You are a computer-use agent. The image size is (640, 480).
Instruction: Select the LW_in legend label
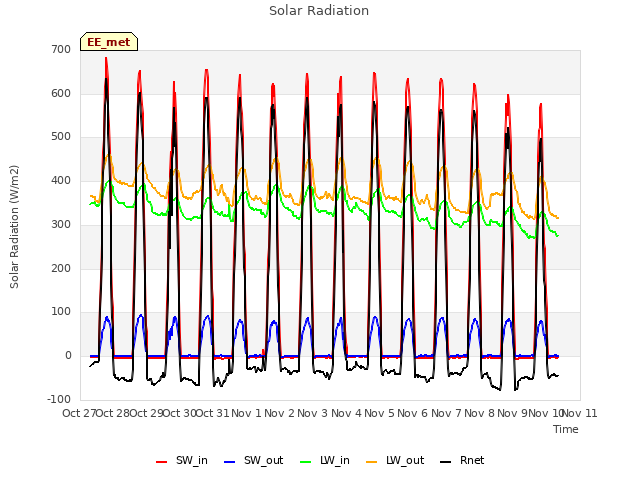click(335, 460)
